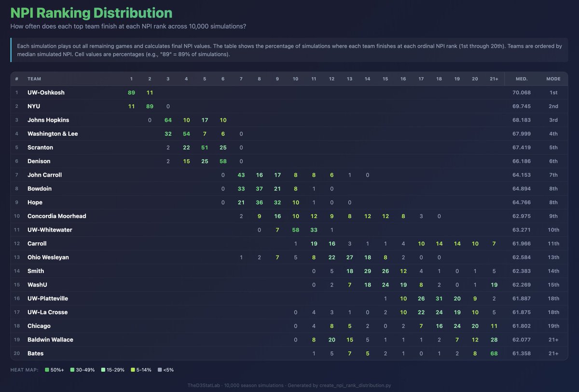Click the 19th mode value for Chicago
Screen dimensions: 579x392
coord(553,326)
